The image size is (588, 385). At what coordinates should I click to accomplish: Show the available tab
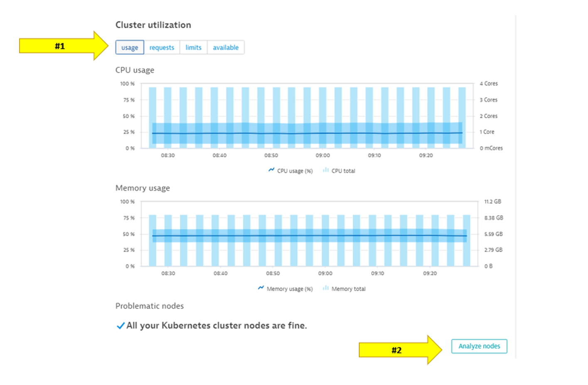[x=226, y=47]
